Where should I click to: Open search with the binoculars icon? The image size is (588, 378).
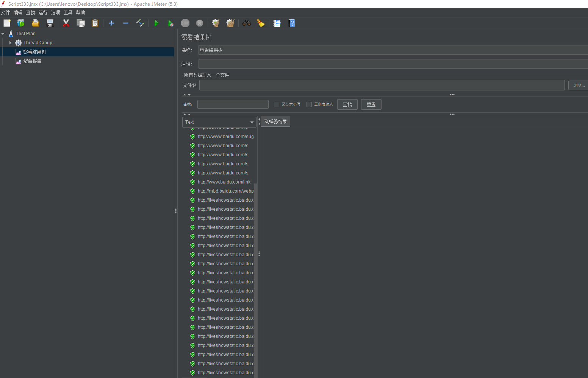click(247, 23)
